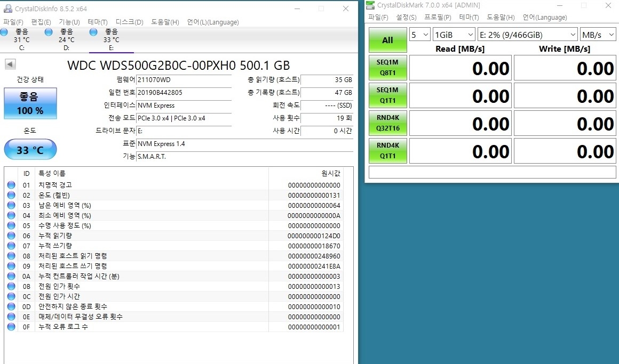Image resolution: width=619 pixels, height=364 pixels.
Task: Select the E: drive status orb
Action: click(x=93, y=32)
